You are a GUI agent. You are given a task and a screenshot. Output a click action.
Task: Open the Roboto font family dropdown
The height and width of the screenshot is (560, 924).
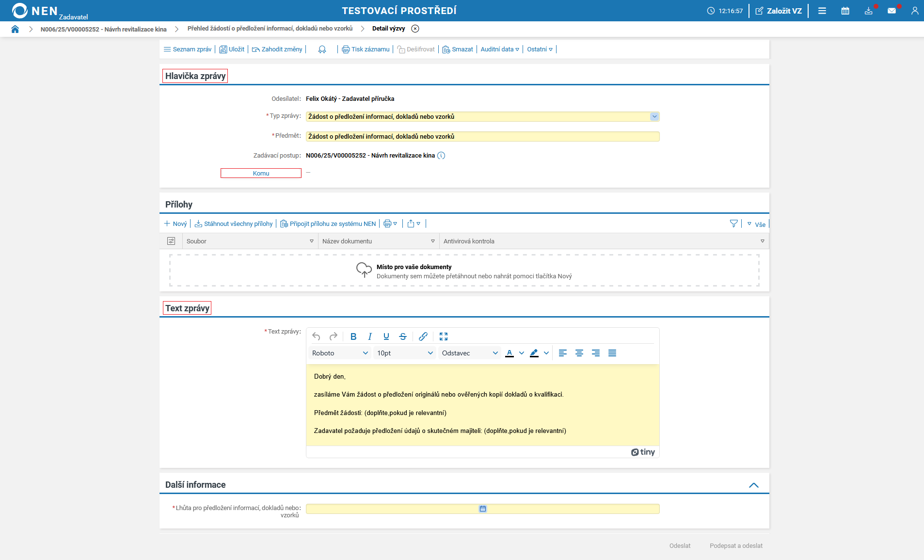[340, 353]
